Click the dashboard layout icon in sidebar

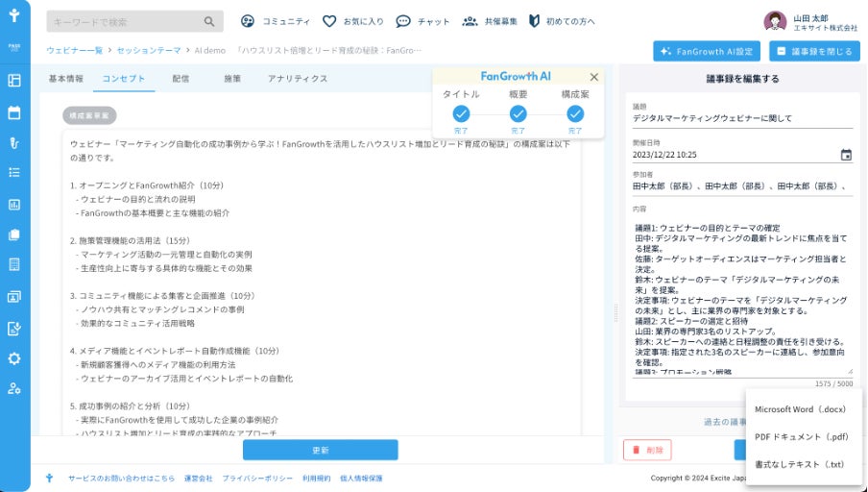coord(14,81)
